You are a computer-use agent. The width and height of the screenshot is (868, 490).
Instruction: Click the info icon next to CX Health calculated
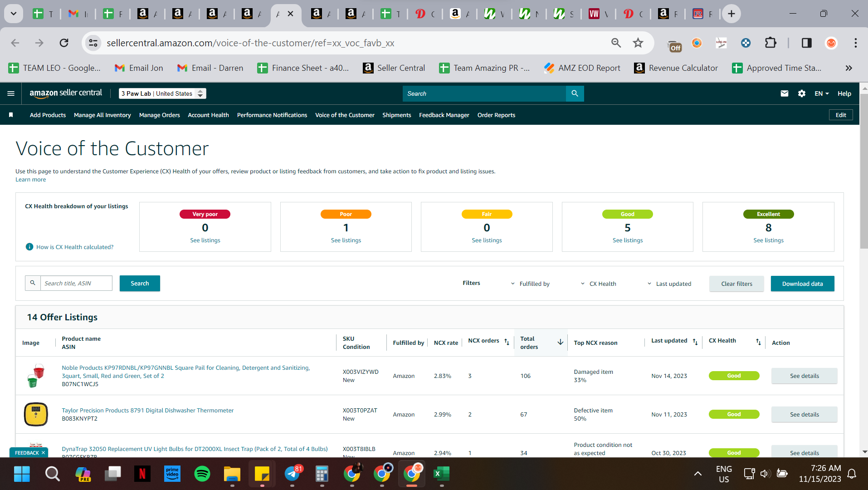pos(29,247)
